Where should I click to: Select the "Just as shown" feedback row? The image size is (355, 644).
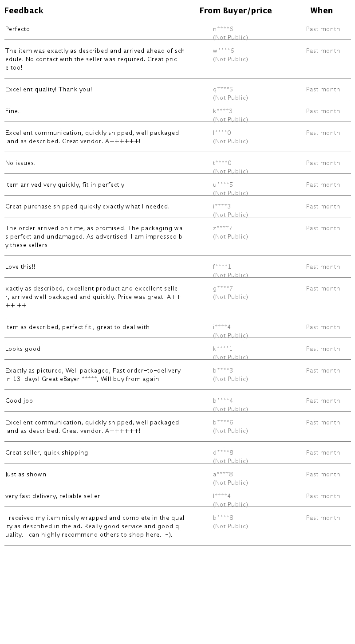tap(26, 475)
